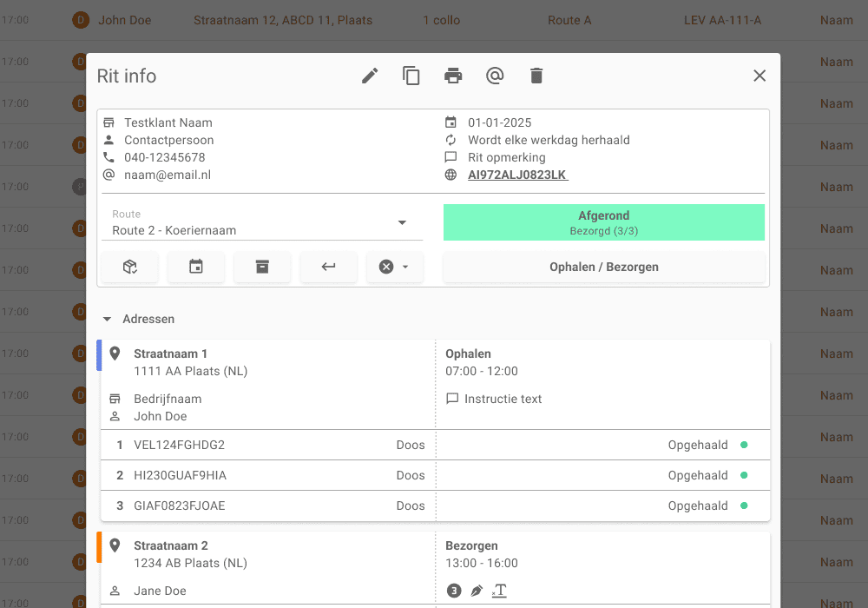The height and width of the screenshot is (608, 868).
Task: Click the Rit opmerking text
Action: pyautogui.click(x=507, y=157)
